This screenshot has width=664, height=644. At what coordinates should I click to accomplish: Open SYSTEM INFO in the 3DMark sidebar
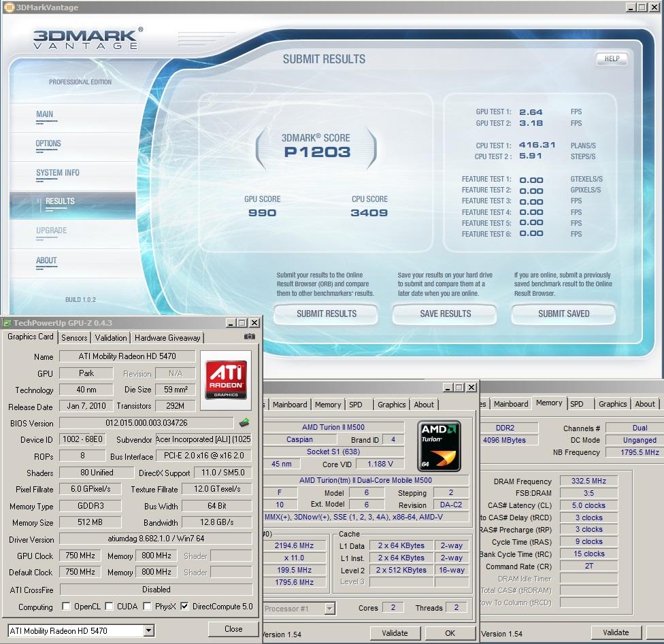point(58,173)
